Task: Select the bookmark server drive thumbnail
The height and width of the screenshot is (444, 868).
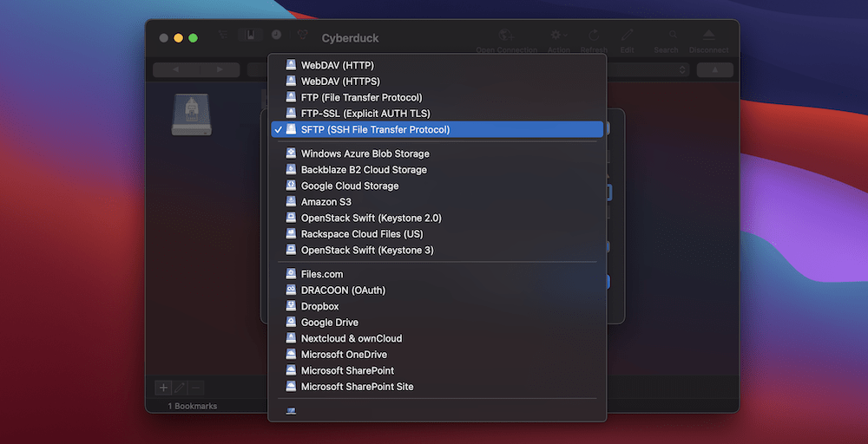Action: [x=191, y=114]
